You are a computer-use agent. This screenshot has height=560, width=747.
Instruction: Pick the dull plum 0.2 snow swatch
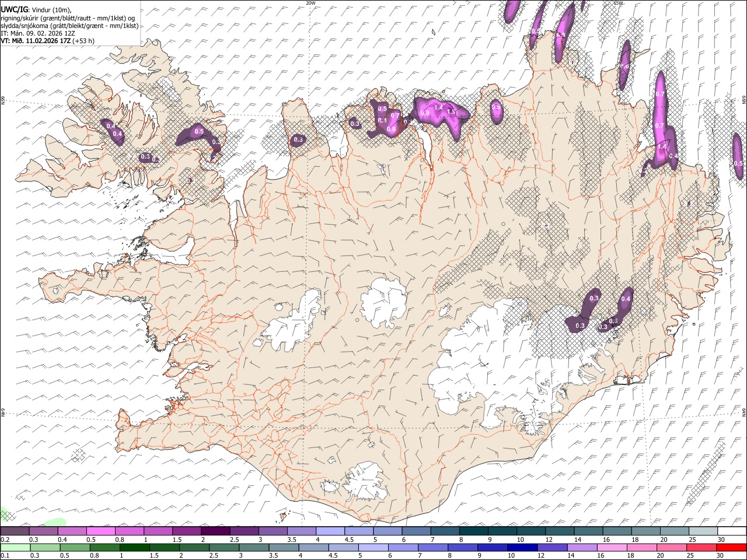[15, 531]
